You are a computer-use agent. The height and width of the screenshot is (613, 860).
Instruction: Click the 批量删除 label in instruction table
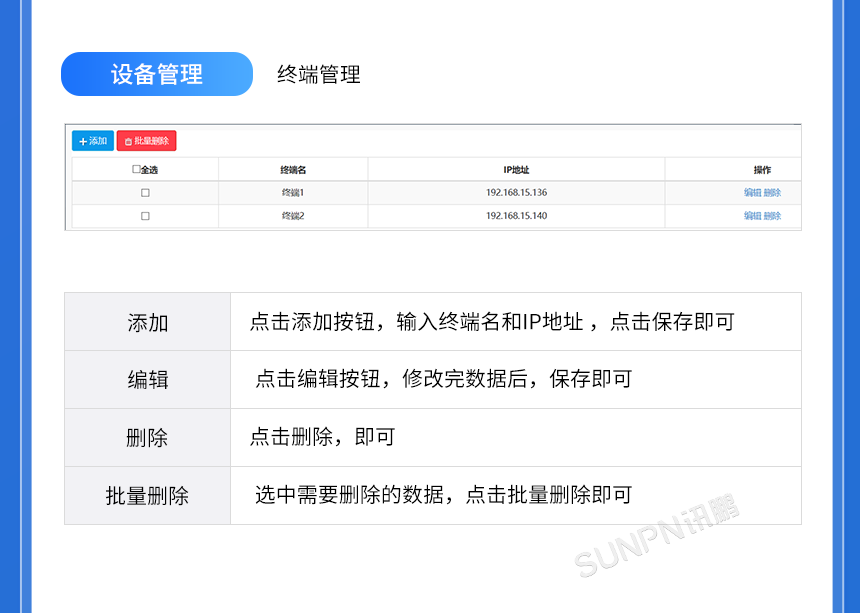click(147, 496)
